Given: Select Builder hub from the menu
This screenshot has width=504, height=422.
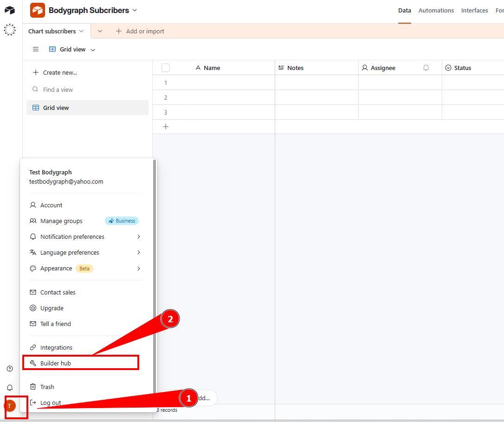Looking at the screenshot, I should click(56, 363).
